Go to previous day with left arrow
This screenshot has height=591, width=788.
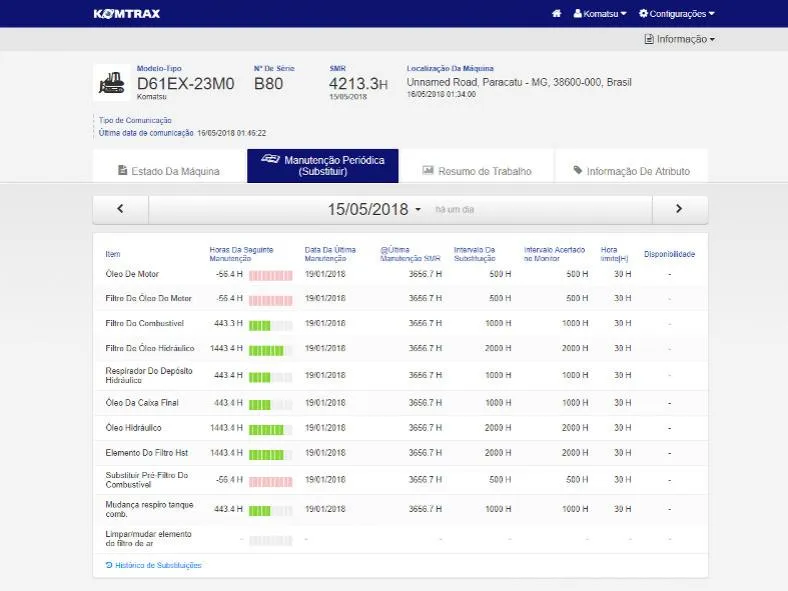click(x=120, y=209)
